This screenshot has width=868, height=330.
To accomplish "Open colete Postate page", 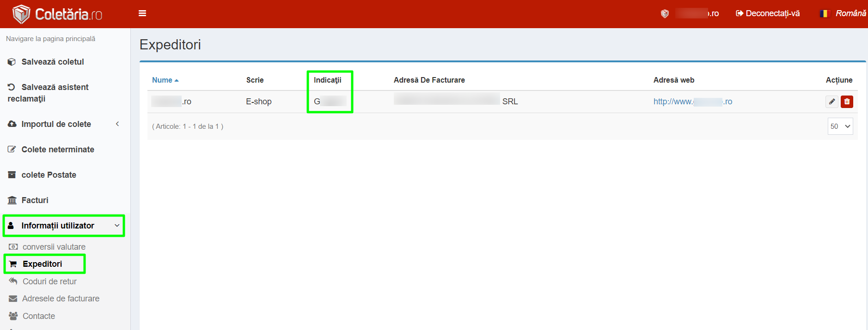I will (49, 175).
